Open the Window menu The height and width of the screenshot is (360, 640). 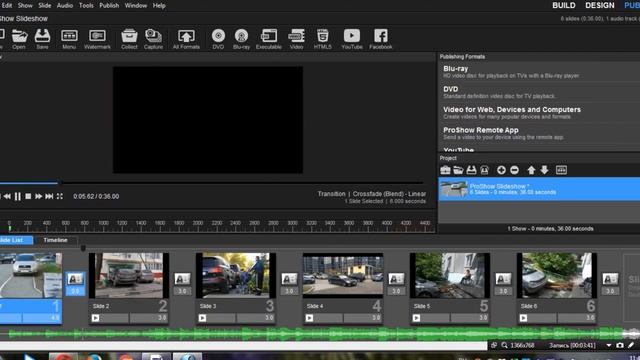pyautogui.click(x=136, y=6)
